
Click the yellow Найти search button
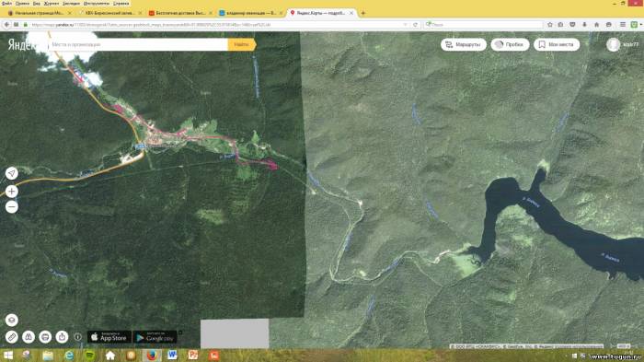pyautogui.click(x=241, y=44)
